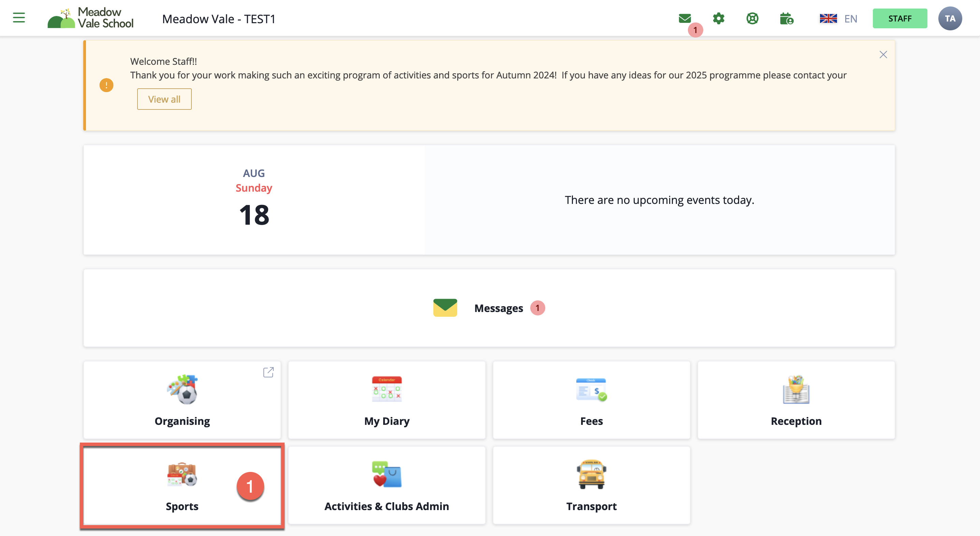The image size is (980, 536).
Task: Open the Messages label link
Action: coord(499,308)
